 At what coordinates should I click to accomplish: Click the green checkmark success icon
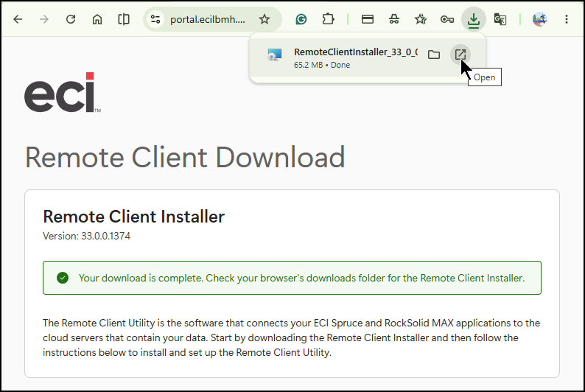click(x=63, y=278)
